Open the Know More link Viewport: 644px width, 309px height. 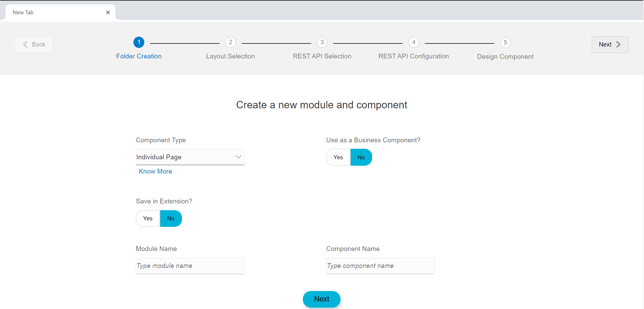155,171
